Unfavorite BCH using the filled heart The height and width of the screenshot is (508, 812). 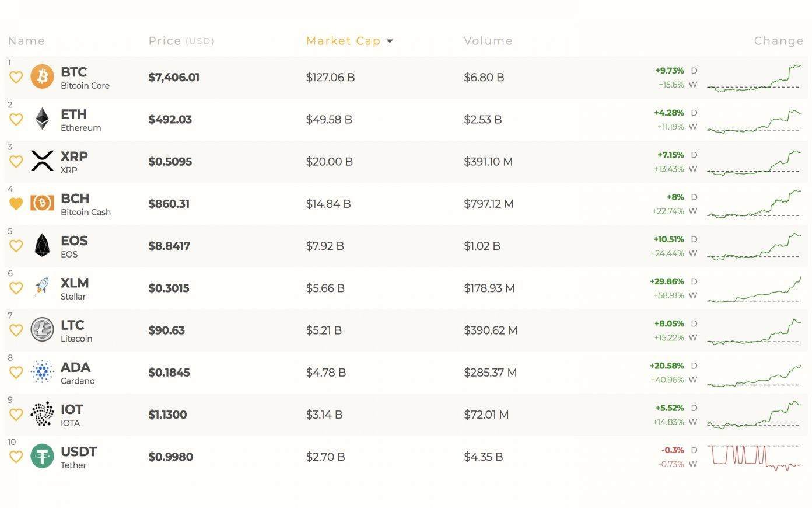[16, 203]
